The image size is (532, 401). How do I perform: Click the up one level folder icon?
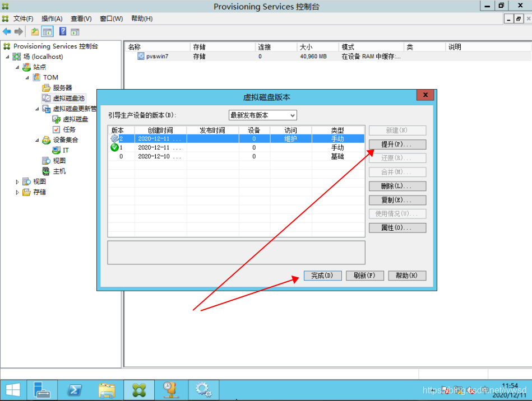35,31
